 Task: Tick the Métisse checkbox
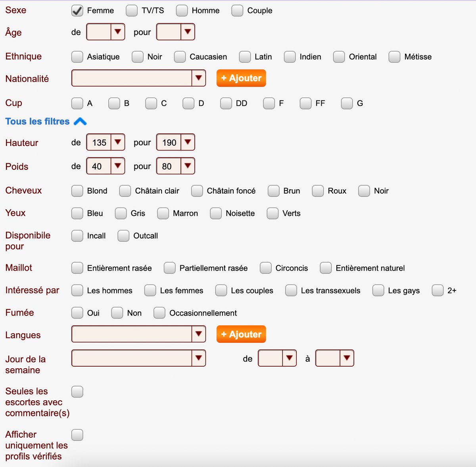pos(394,57)
